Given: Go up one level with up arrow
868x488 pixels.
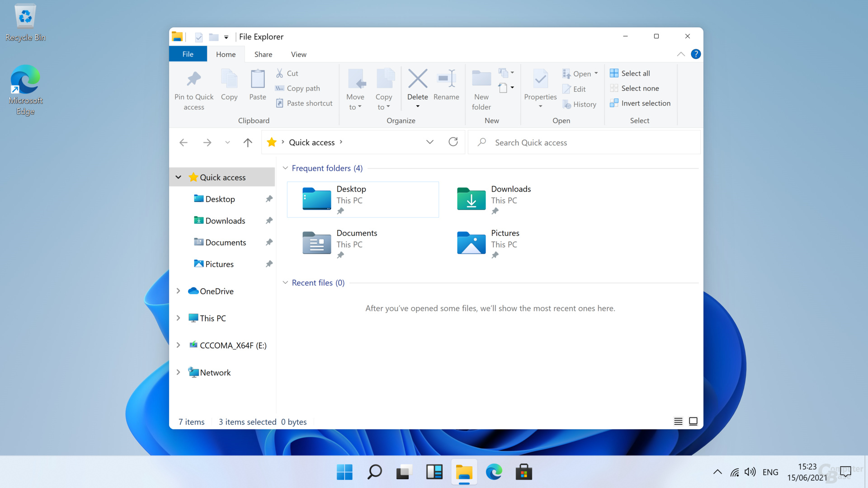Looking at the screenshot, I should pyautogui.click(x=248, y=143).
